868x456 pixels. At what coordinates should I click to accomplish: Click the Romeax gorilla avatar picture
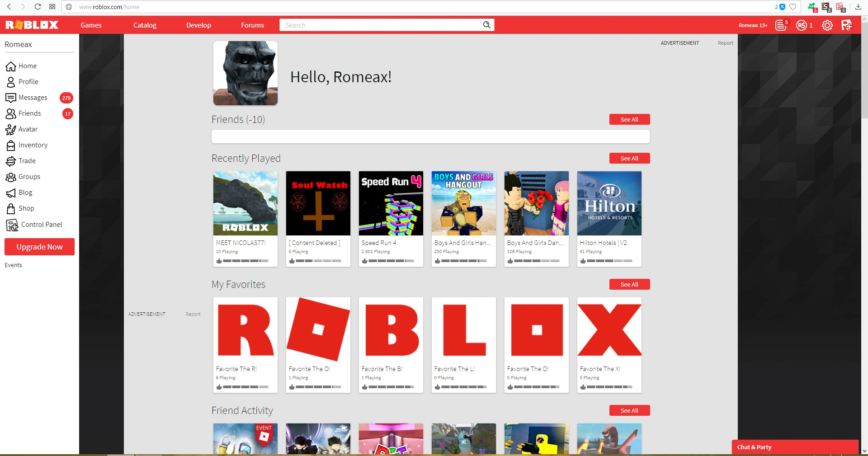pos(245,73)
